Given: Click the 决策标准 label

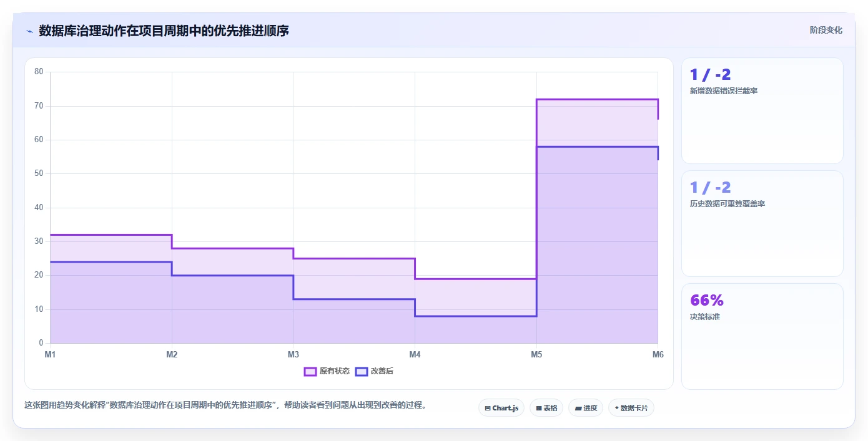Looking at the screenshot, I should click(x=705, y=317).
